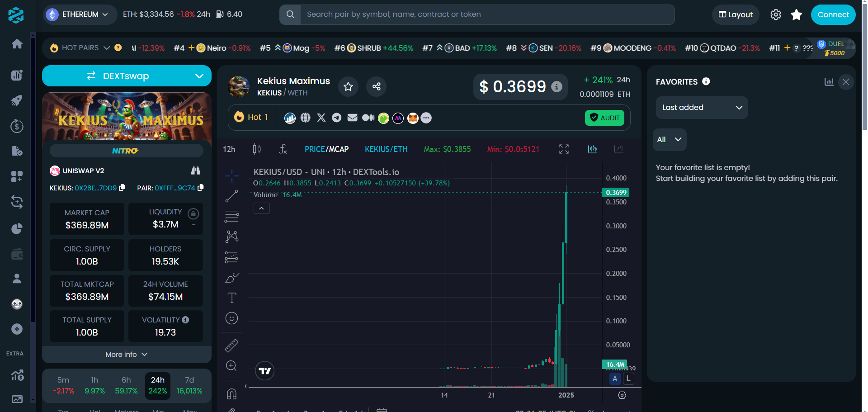Open the token website globe icon
Viewport: 868px width, 412px height.
pos(306,118)
